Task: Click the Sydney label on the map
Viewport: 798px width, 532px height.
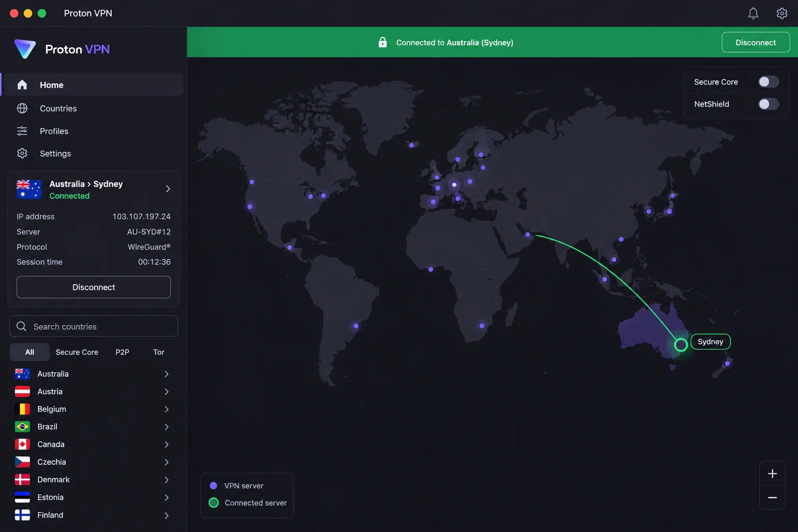Action: click(x=710, y=342)
